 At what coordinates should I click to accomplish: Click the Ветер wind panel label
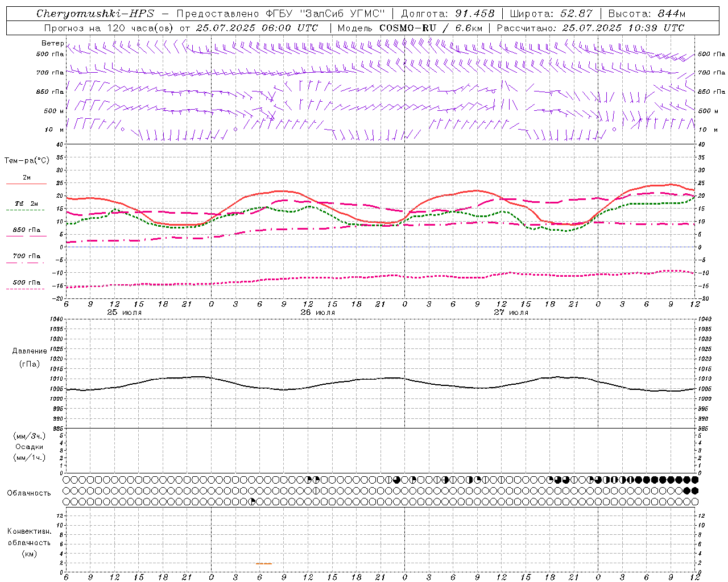[52, 43]
